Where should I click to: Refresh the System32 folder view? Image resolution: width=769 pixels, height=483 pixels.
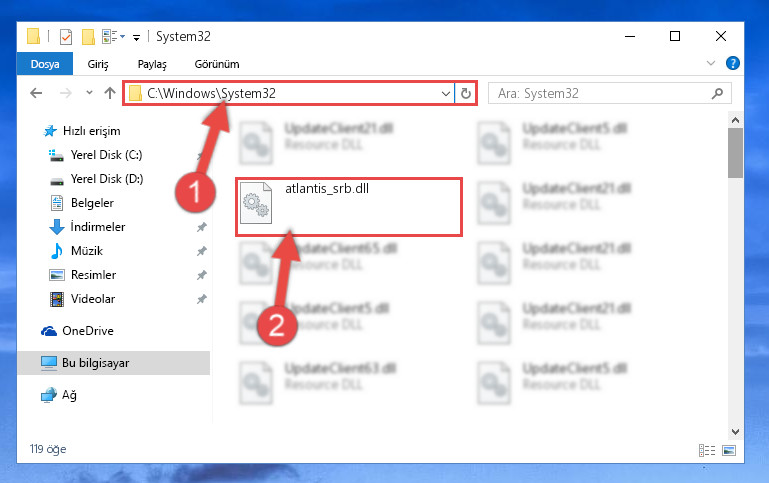(x=465, y=93)
